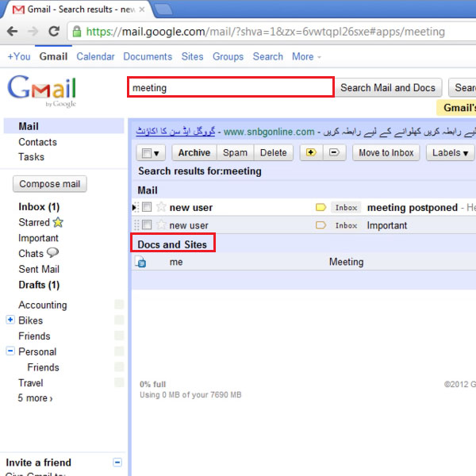The image size is (476, 476).
Task: Expand the Bikes label
Action: [10, 320]
